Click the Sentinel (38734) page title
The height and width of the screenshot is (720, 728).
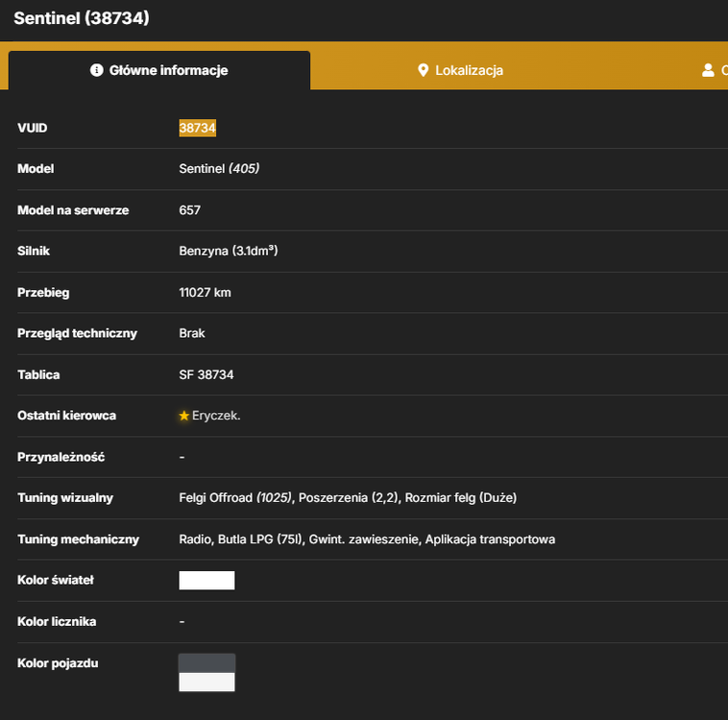82,18
